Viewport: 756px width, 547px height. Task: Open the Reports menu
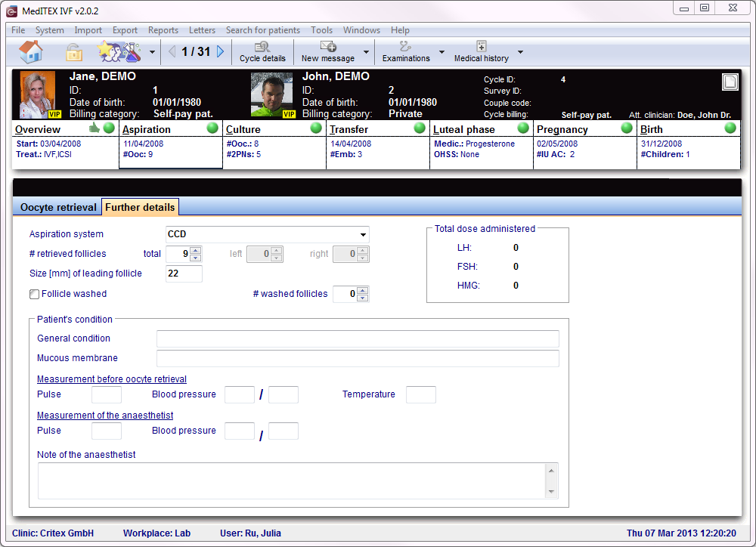163,30
